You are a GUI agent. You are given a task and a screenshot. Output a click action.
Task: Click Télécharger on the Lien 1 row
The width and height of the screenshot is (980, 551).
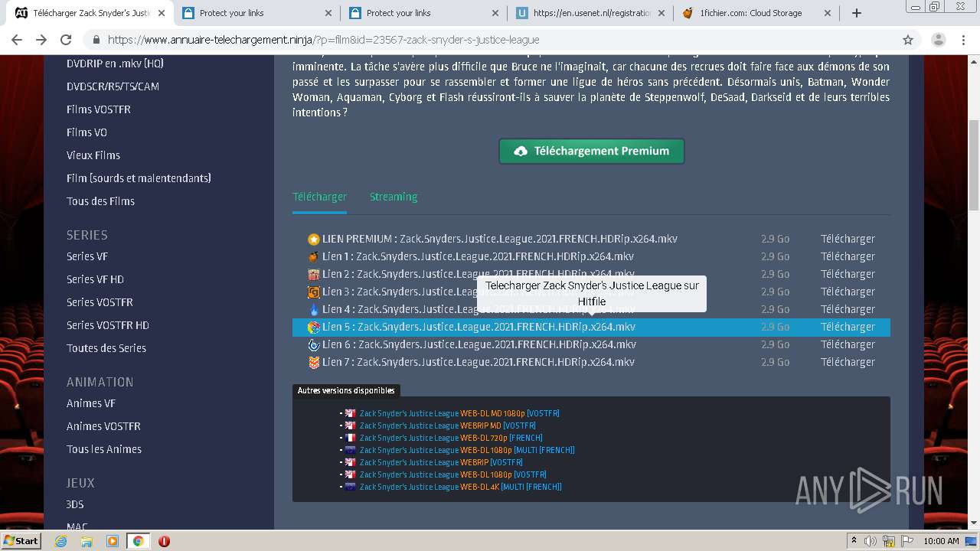(848, 256)
